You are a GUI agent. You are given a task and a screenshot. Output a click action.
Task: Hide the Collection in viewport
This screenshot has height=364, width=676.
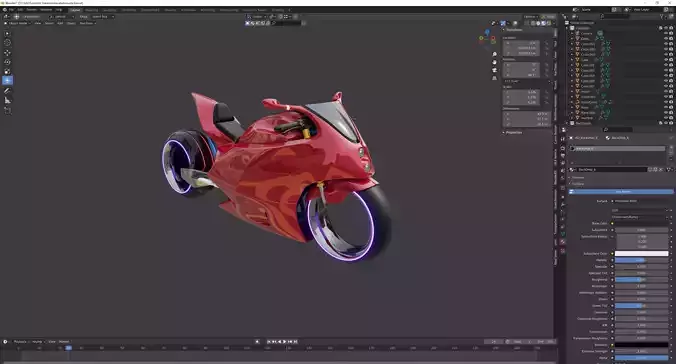tap(666, 28)
